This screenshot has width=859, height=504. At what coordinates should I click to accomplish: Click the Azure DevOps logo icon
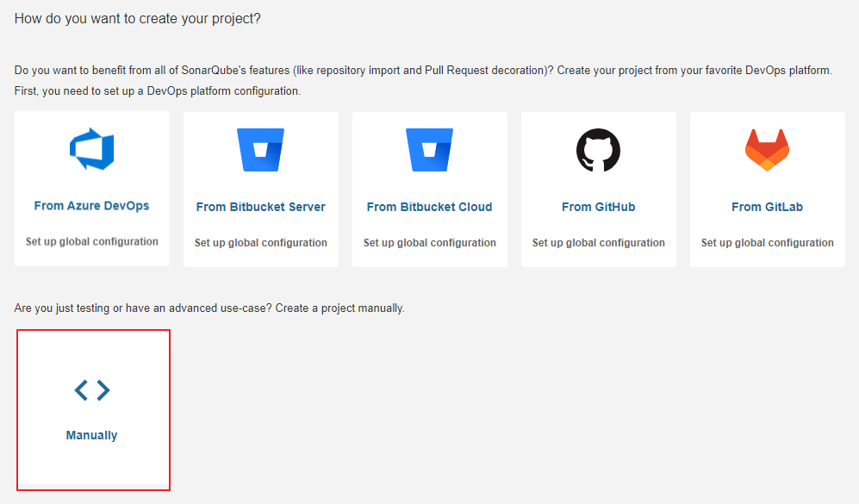91,150
